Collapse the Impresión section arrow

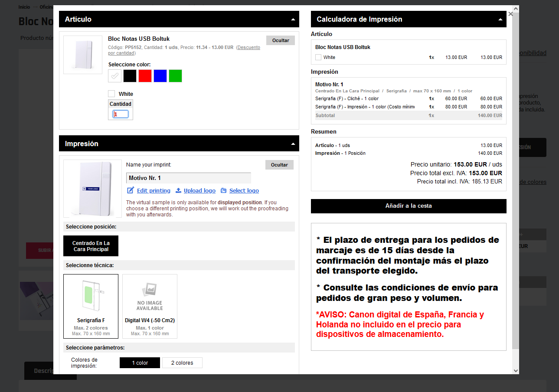pos(293,144)
